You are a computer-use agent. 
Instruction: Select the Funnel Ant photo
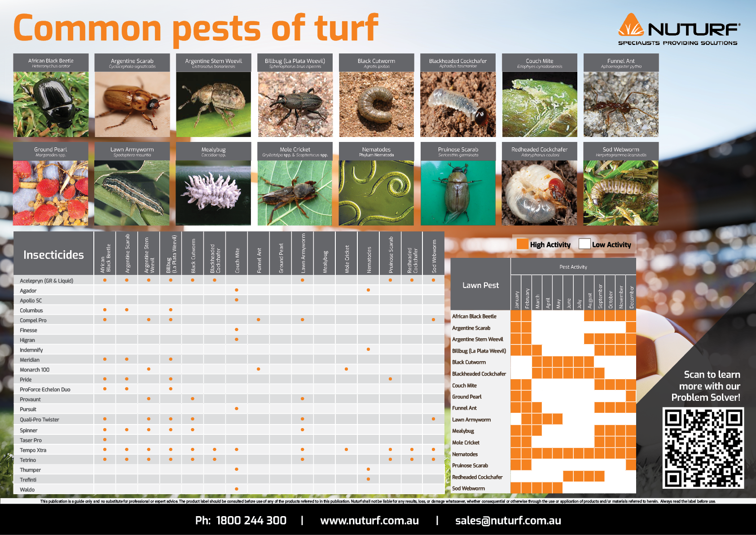pos(621,104)
